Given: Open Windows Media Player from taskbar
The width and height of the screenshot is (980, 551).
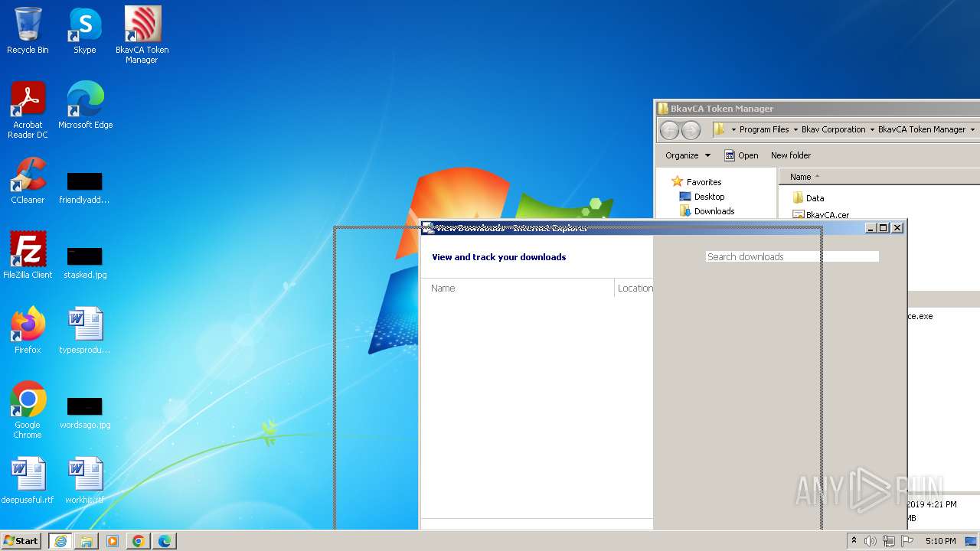Looking at the screenshot, I should click(x=113, y=541).
